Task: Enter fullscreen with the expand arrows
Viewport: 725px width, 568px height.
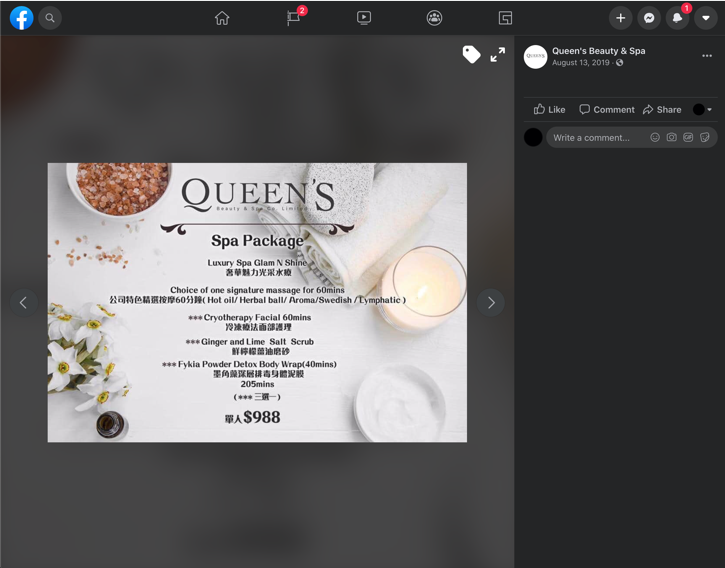Action: [x=498, y=55]
